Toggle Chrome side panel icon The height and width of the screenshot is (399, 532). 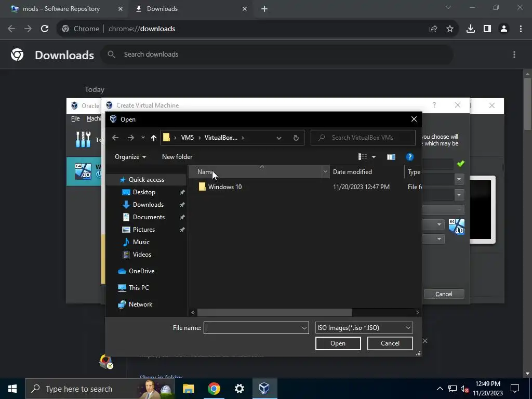tap(487, 29)
